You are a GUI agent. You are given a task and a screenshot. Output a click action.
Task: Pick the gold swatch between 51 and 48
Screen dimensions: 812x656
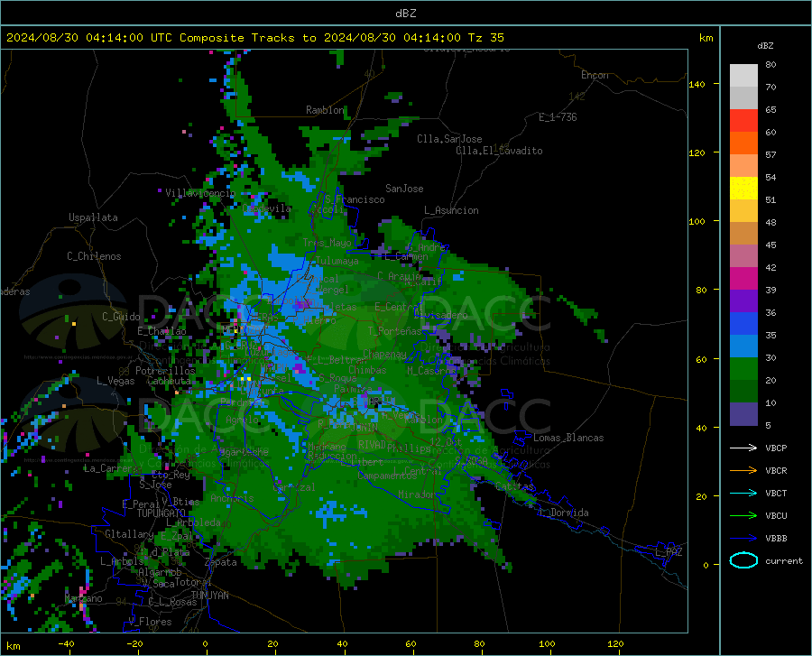click(743, 211)
